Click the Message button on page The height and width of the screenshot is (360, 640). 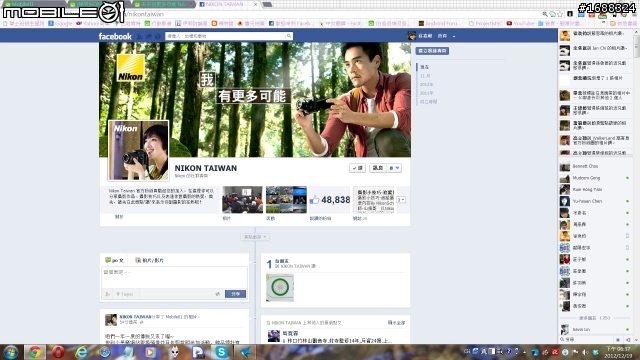tap(378, 168)
